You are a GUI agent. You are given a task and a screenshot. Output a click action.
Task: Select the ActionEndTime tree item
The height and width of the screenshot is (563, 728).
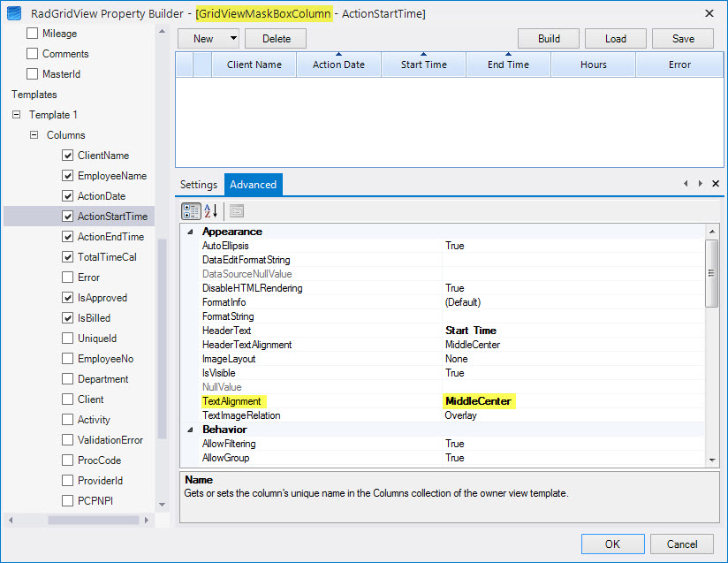(x=111, y=237)
